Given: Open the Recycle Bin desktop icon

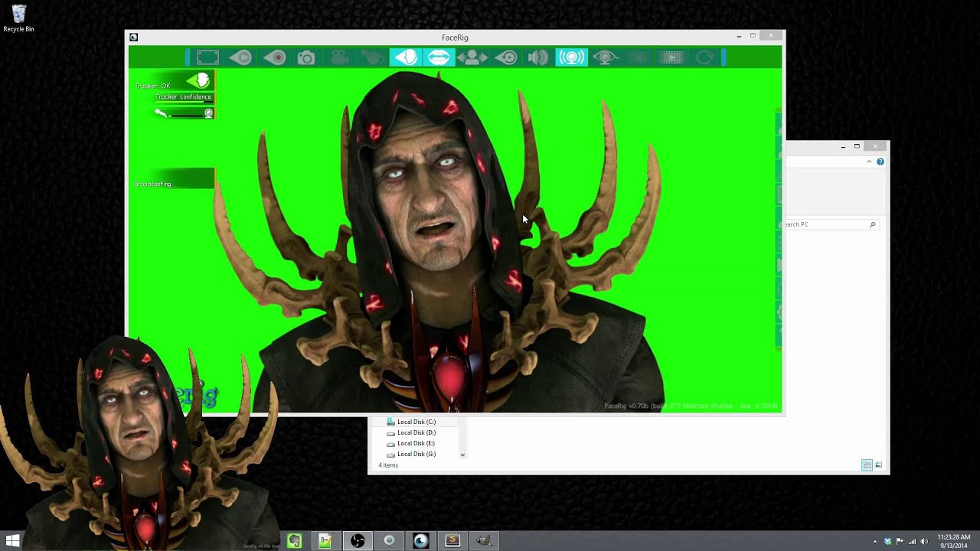Looking at the screenshot, I should point(18,18).
